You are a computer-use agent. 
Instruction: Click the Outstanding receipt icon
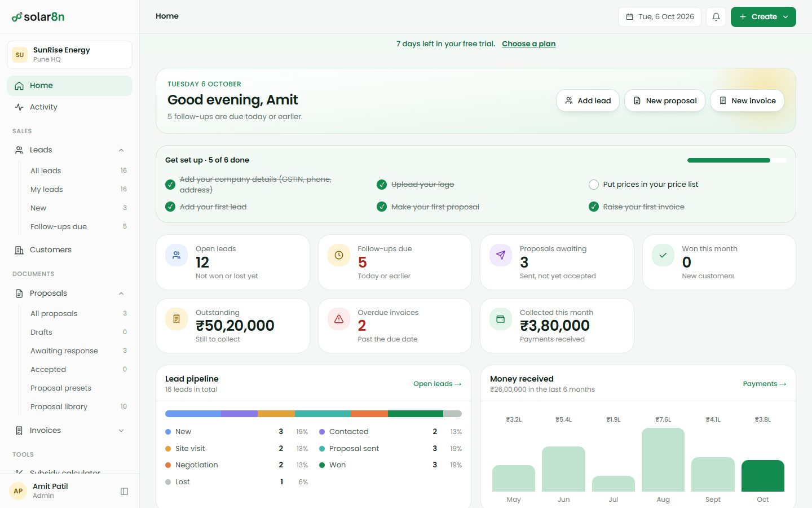pos(176,319)
